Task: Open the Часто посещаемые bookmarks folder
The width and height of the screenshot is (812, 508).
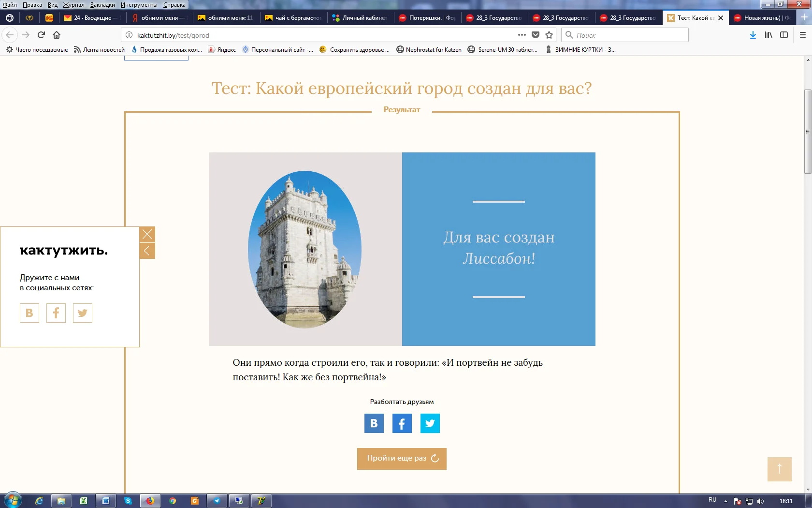Action: [37, 49]
